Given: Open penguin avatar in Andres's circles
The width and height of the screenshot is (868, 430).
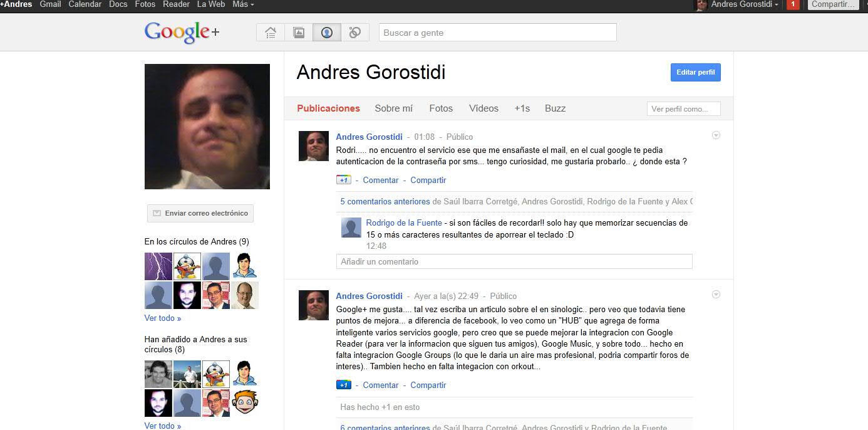Looking at the screenshot, I should (x=187, y=266).
